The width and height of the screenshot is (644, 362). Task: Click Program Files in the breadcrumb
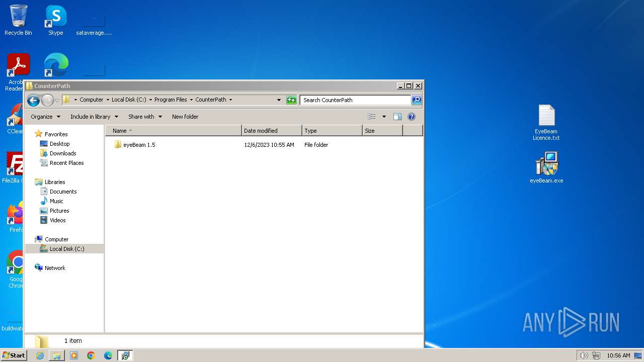click(x=171, y=100)
